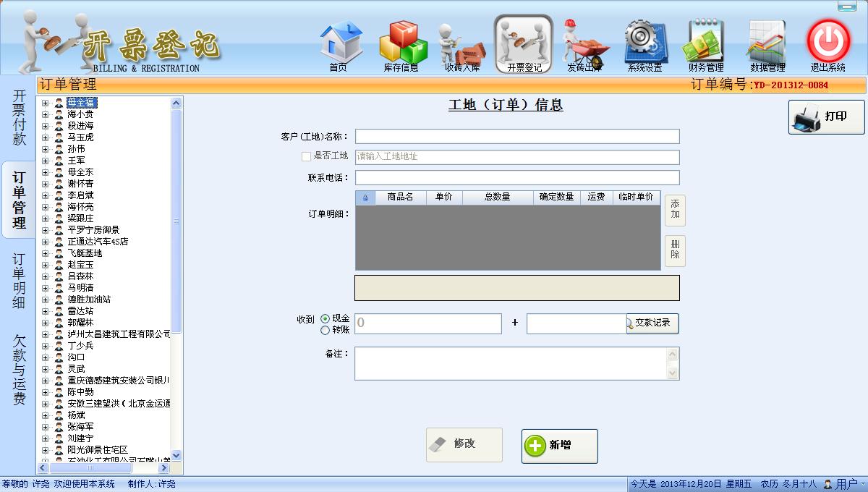Open the 首页 home icon
The height and width of the screenshot is (492, 868).
341,43
